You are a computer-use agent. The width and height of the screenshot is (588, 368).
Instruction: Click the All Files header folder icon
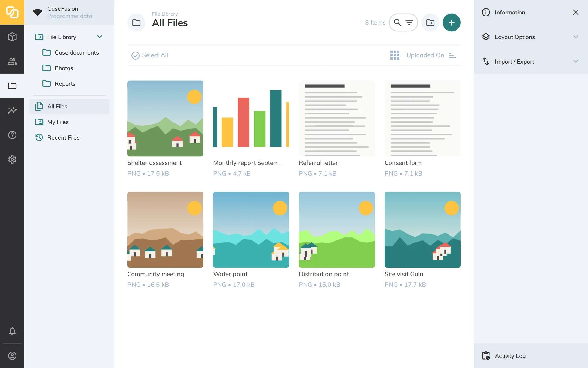coord(136,23)
